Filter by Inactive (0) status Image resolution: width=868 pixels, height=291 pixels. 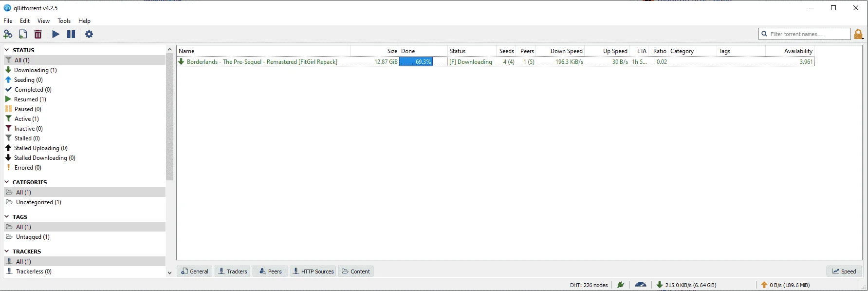pos(28,129)
